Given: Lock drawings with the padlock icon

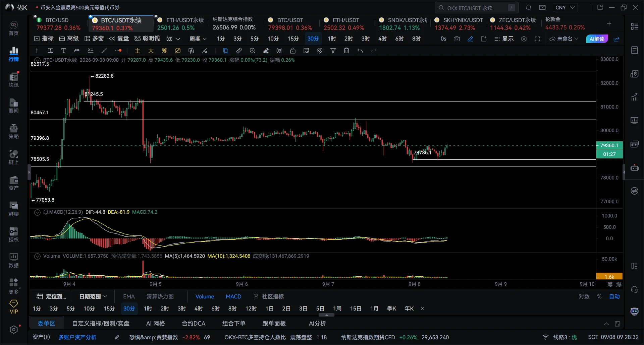Looking at the screenshot, I should [293, 51].
